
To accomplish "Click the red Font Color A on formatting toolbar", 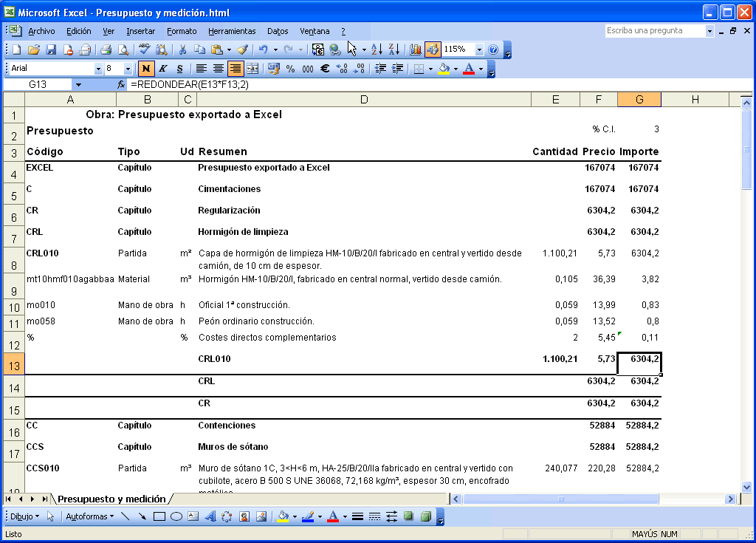I will click(469, 69).
